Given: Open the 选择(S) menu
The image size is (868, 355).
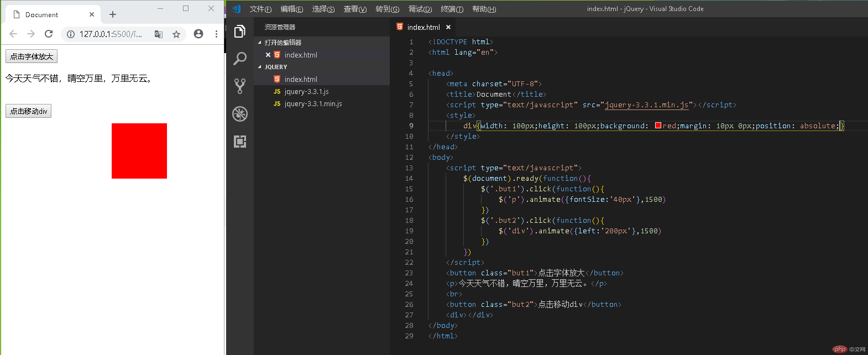Looking at the screenshot, I should (x=323, y=9).
